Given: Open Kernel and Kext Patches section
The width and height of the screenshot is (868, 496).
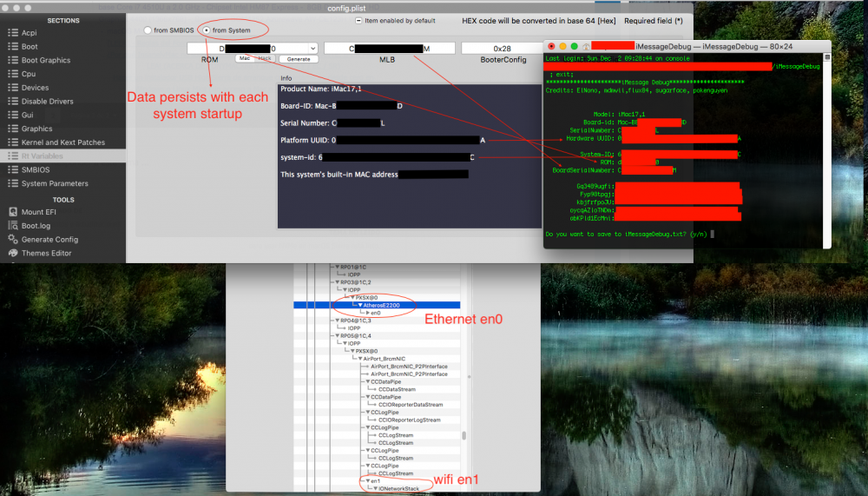Looking at the screenshot, I should [62, 142].
